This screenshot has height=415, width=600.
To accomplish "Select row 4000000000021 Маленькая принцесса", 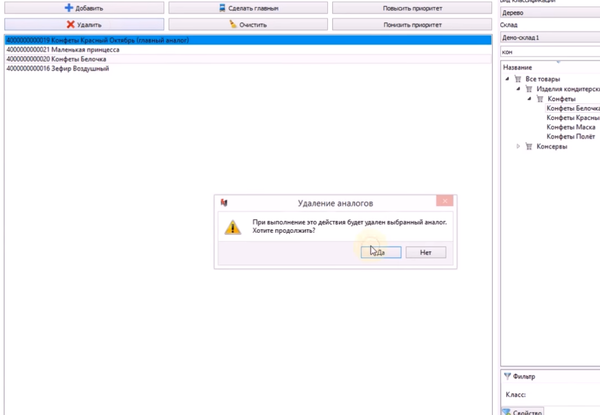I will click(x=248, y=50).
